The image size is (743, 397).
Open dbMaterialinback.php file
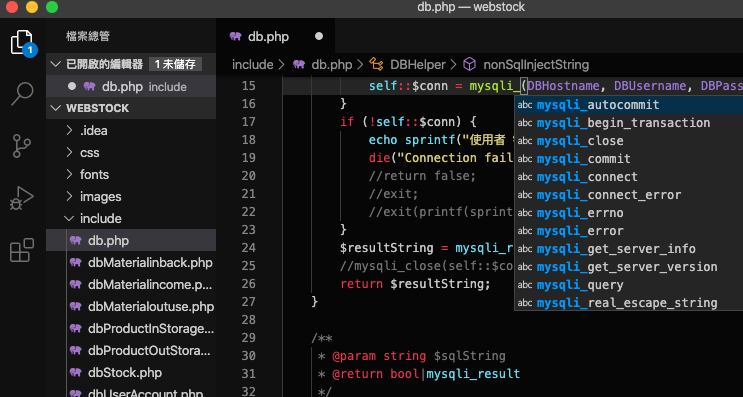click(131, 262)
